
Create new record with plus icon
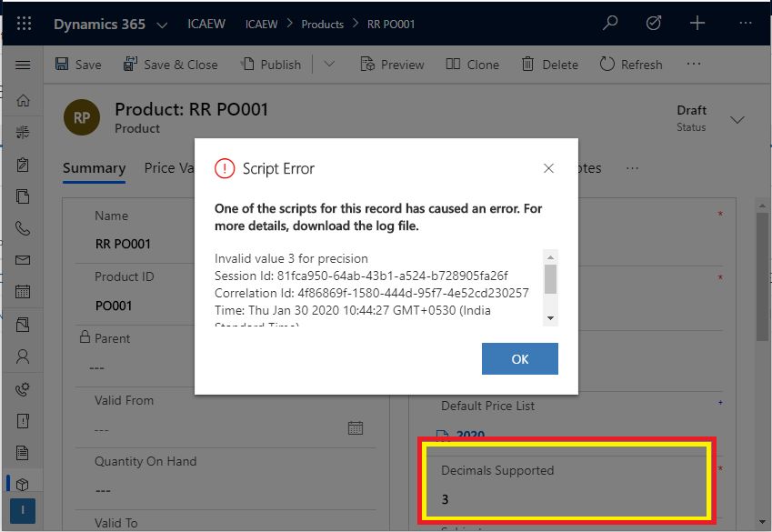pyautogui.click(x=697, y=23)
